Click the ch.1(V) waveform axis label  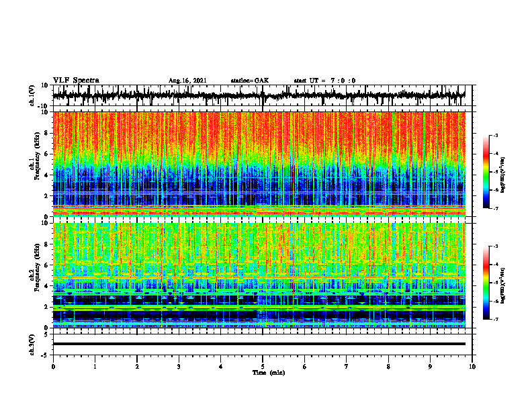(x=32, y=95)
